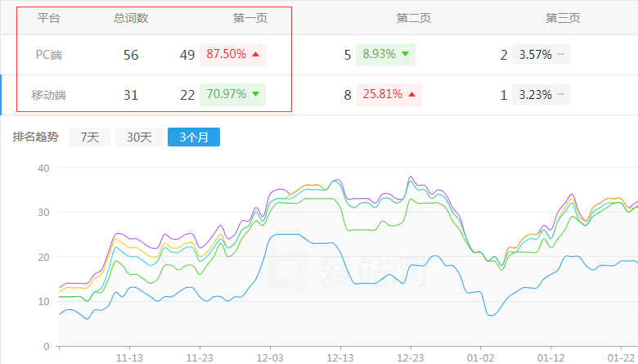638x364 pixels.
Task: Switch trend range to 7天
Action: pos(89,137)
